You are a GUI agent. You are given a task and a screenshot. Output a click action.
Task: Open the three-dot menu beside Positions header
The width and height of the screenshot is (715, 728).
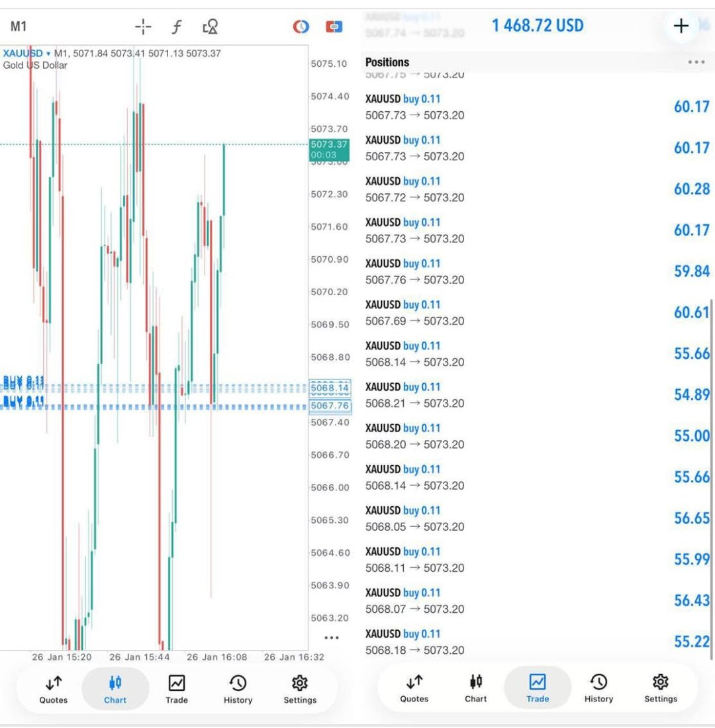click(x=696, y=62)
